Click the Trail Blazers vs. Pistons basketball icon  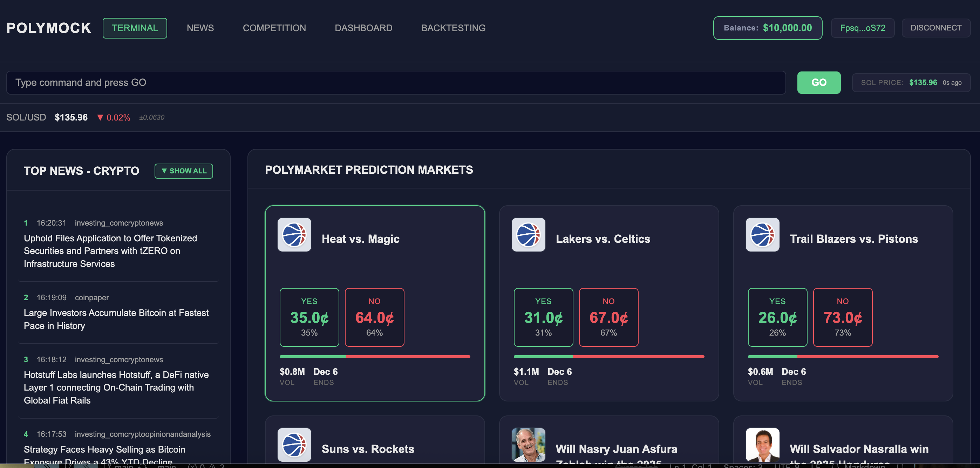(x=762, y=235)
